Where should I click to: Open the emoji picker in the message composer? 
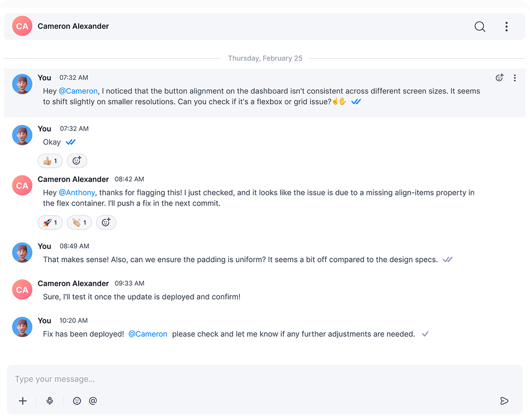(77, 401)
